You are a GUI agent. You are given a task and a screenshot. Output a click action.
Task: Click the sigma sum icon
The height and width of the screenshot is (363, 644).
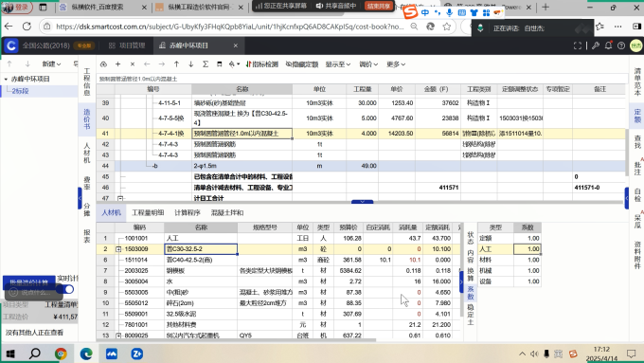(x=206, y=64)
